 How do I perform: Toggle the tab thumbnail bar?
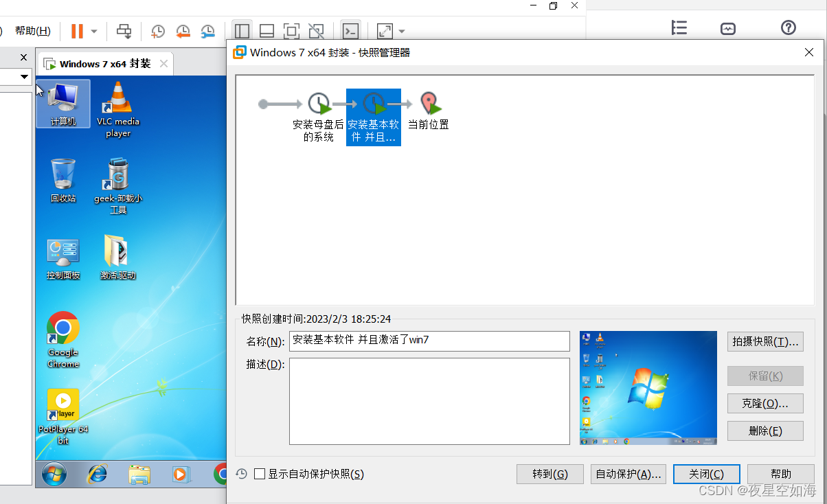point(267,31)
